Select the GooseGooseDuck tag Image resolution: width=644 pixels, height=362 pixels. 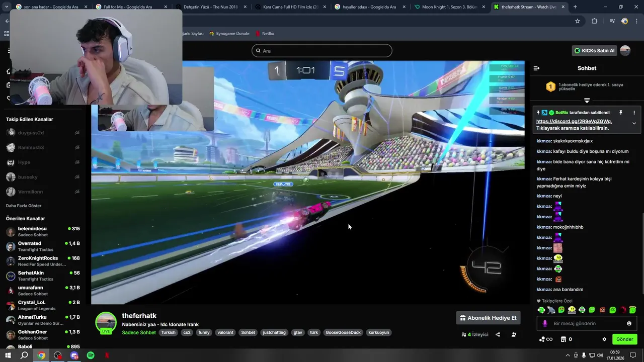coord(343,332)
